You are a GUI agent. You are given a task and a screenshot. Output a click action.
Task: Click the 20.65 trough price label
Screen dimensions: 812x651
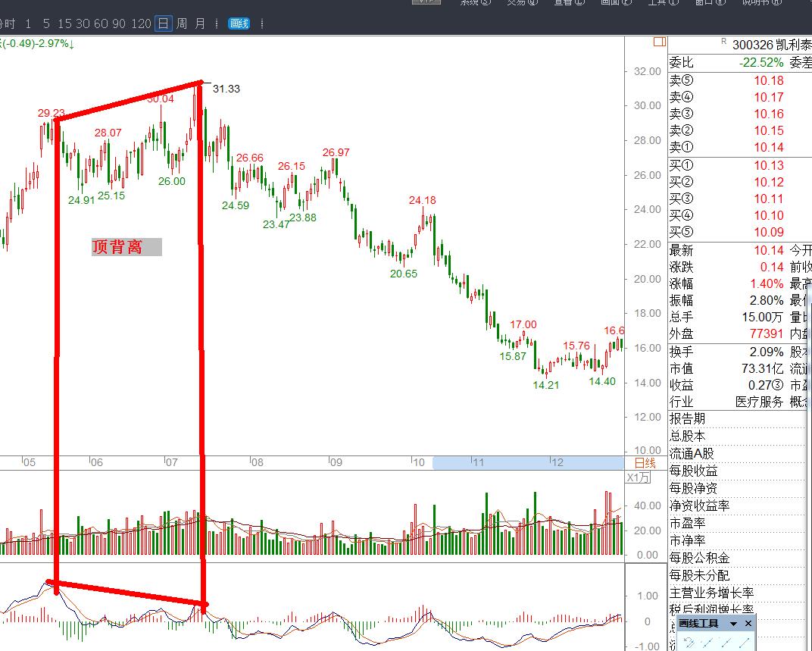tap(404, 274)
